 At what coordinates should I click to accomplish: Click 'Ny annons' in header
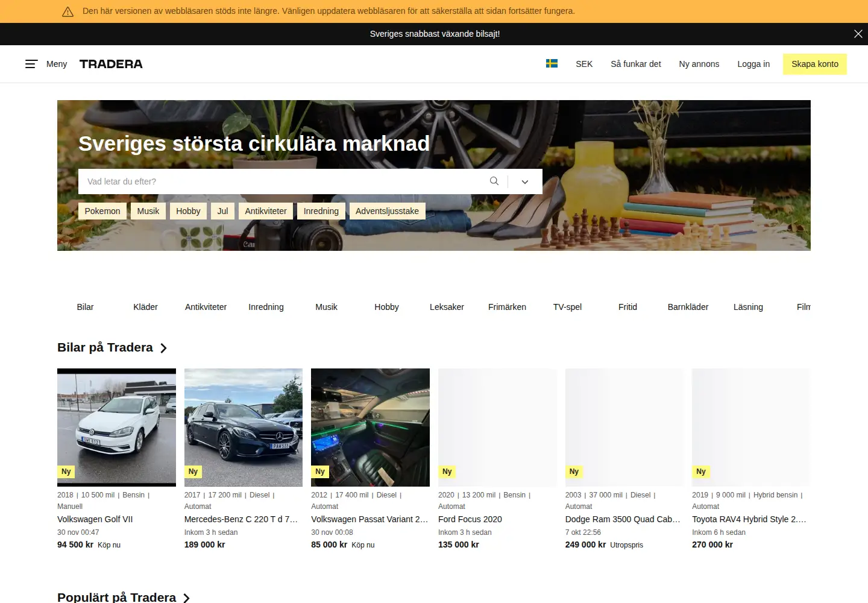(699, 64)
